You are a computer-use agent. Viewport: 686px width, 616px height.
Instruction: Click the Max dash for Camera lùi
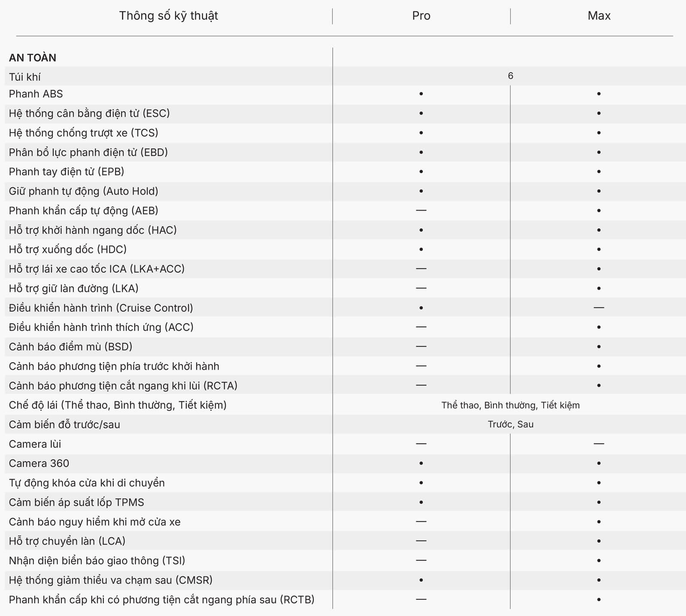599,444
